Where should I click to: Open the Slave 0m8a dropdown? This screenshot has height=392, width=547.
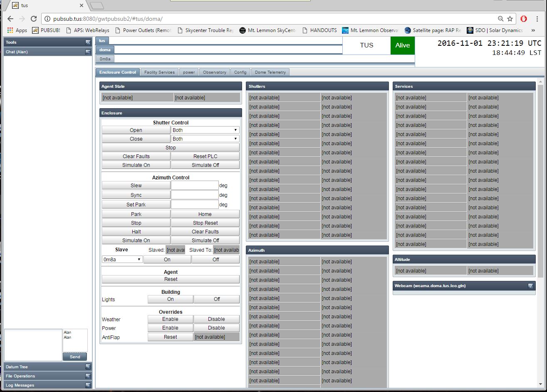(x=122, y=259)
